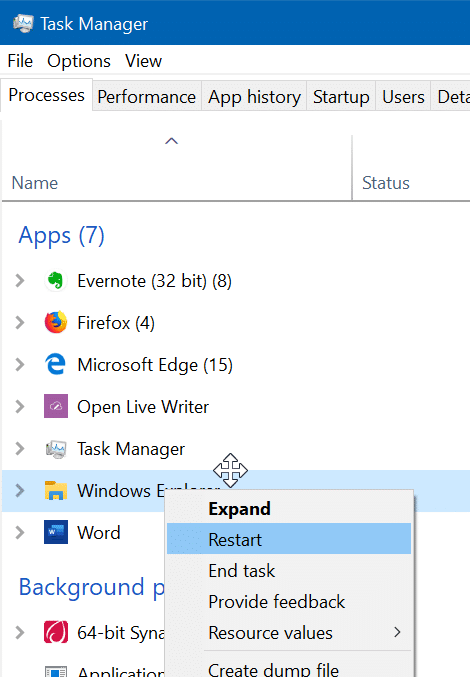Viewport: 470px width, 677px height.
Task: Open the View menu
Action: coord(143,61)
